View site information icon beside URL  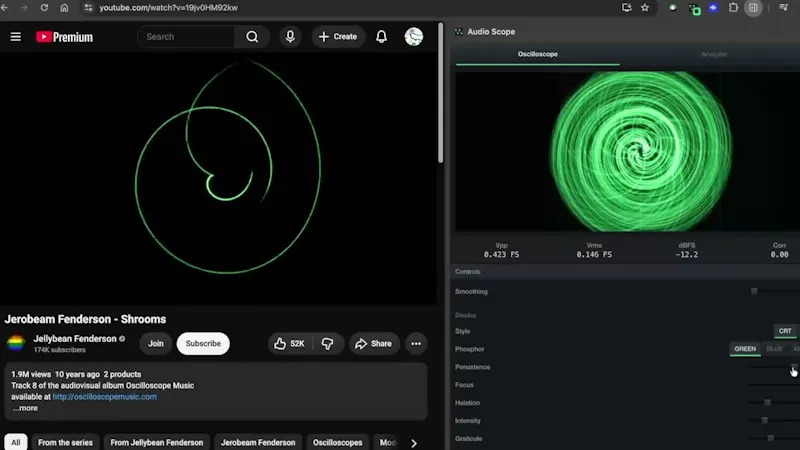coord(88,8)
